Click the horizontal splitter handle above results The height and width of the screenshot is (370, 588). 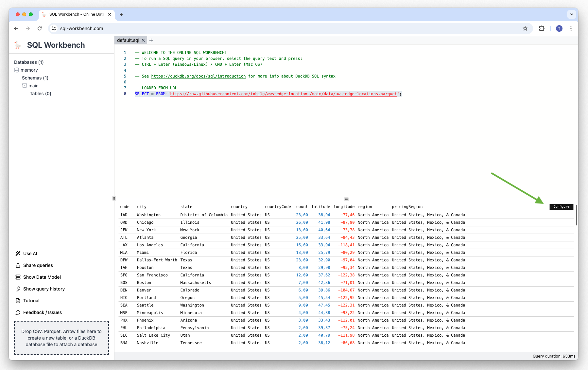pyautogui.click(x=346, y=199)
